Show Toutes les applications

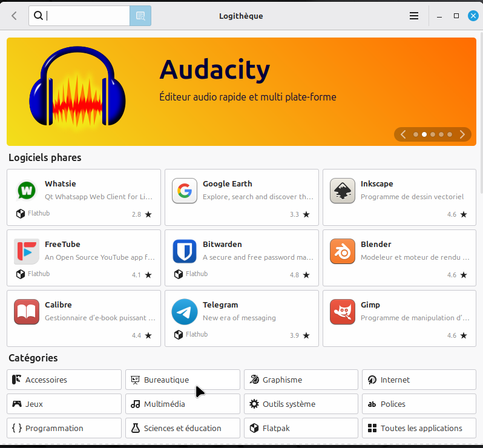(419, 428)
